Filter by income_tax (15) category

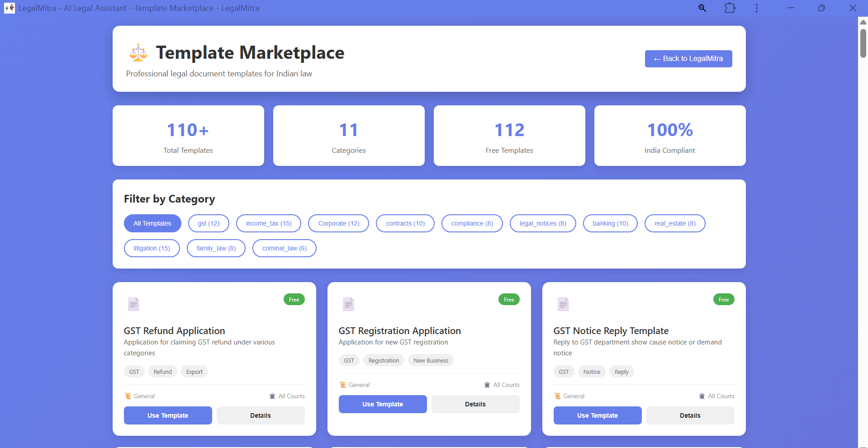point(269,223)
